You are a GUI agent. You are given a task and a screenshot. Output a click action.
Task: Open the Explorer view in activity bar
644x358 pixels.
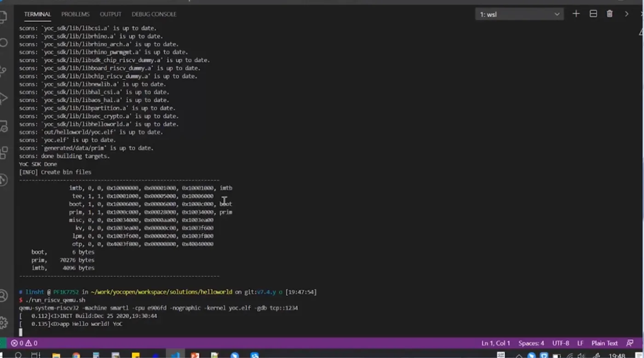coord(3,17)
